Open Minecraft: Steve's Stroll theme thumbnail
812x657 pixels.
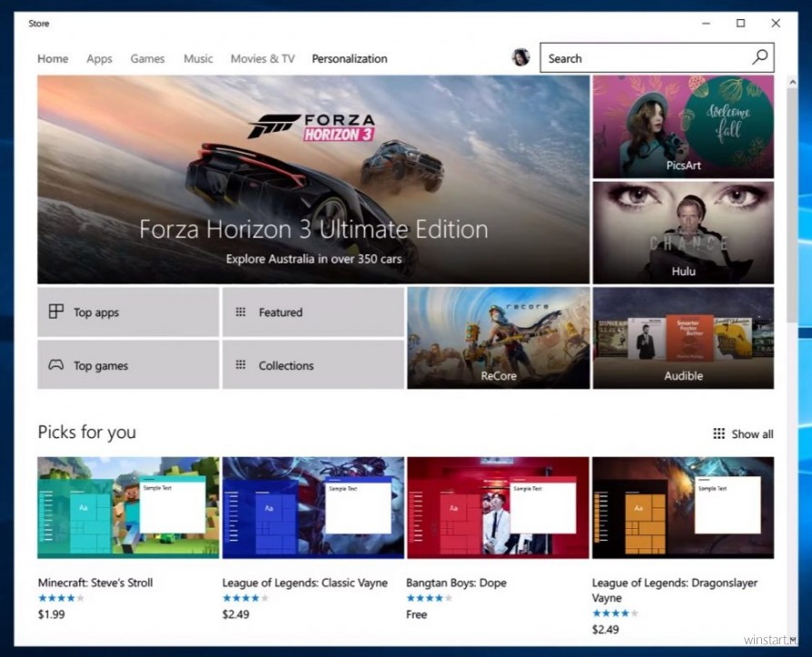tap(128, 508)
